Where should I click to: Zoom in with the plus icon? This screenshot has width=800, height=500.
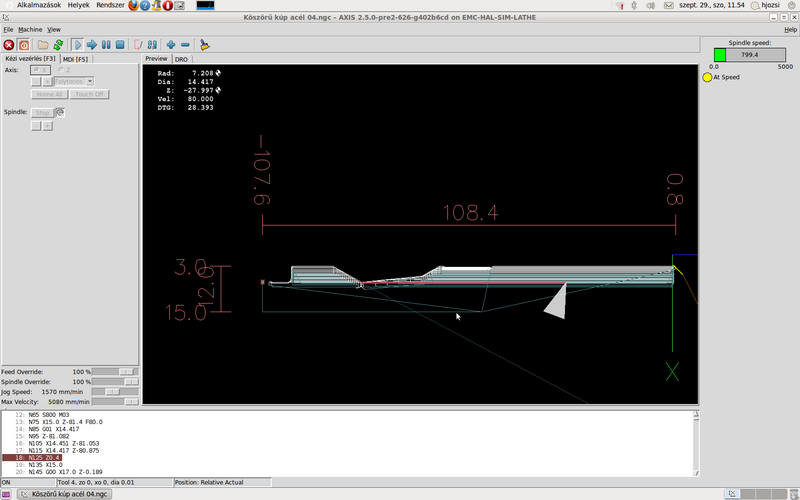click(x=171, y=45)
